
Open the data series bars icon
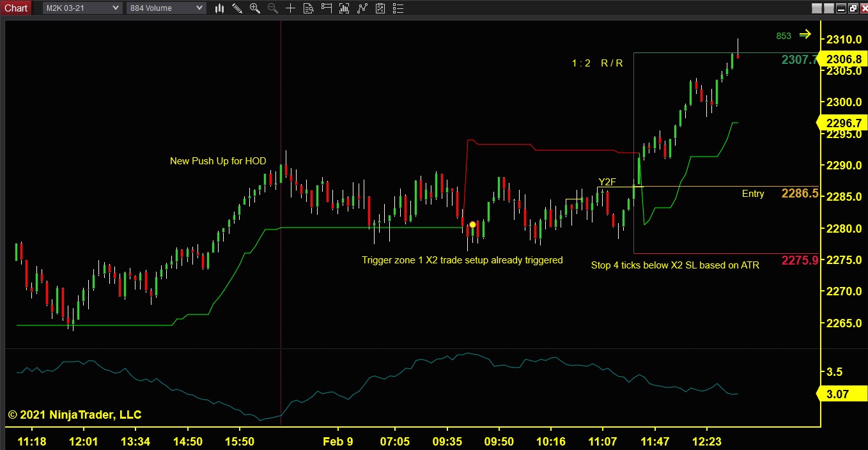tap(345, 8)
